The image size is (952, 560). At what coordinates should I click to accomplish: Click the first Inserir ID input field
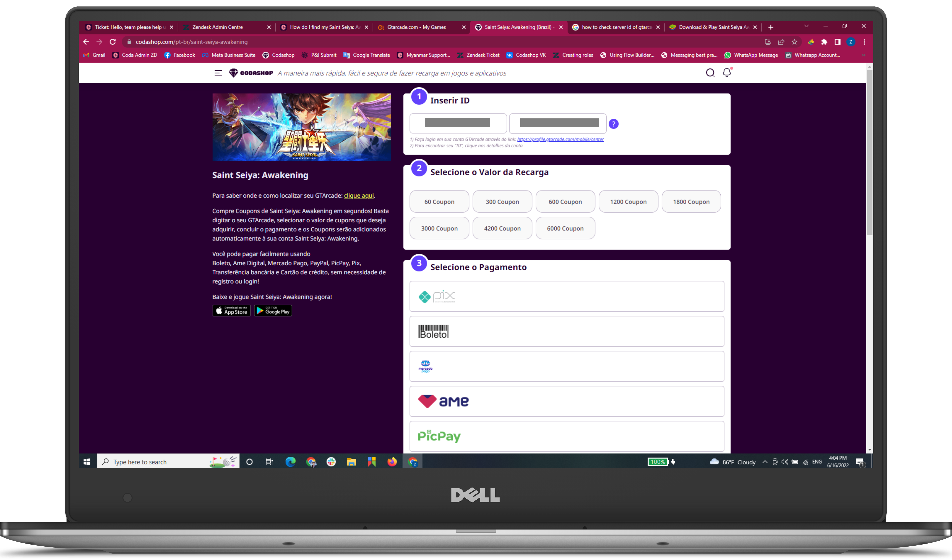tap(458, 123)
